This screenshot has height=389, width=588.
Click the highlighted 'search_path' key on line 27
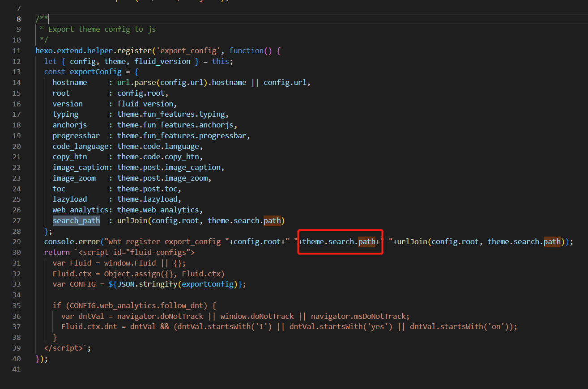[77, 220]
